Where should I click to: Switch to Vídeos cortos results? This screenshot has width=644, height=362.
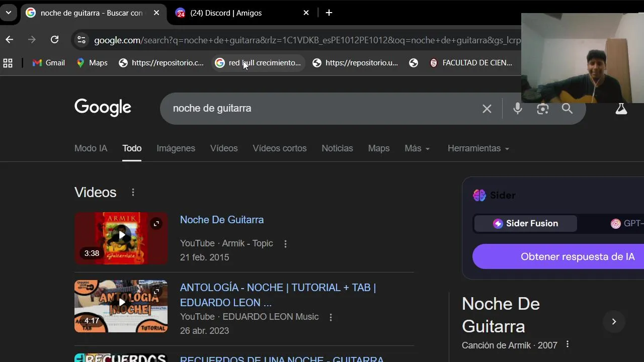coord(279,148)
